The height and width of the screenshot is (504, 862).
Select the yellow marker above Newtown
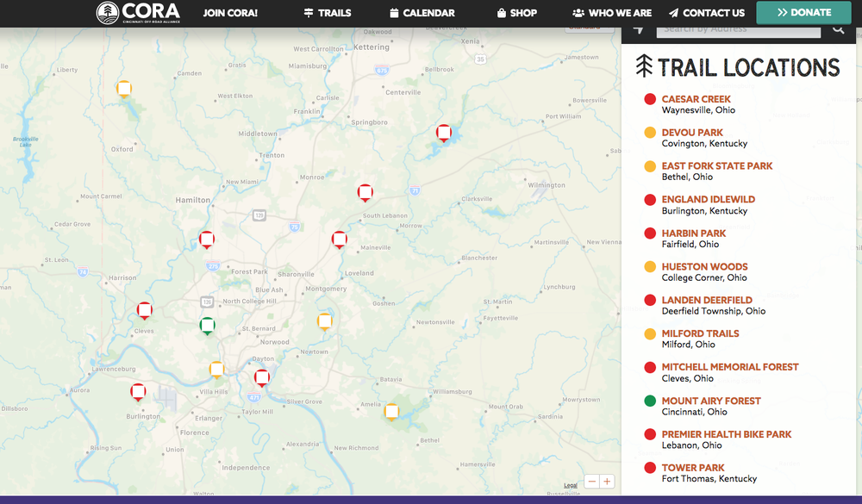pos(325,321)
